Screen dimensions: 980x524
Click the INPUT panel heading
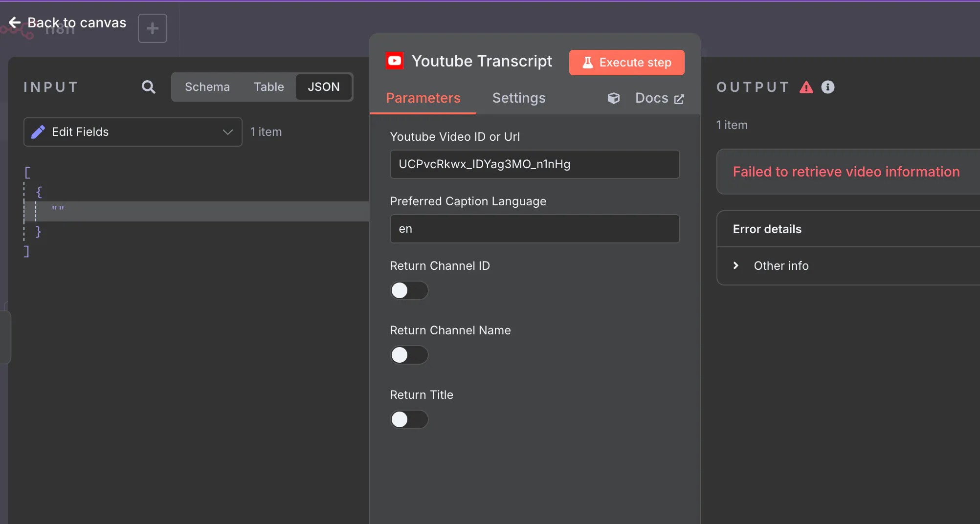(x=51, y=87)
